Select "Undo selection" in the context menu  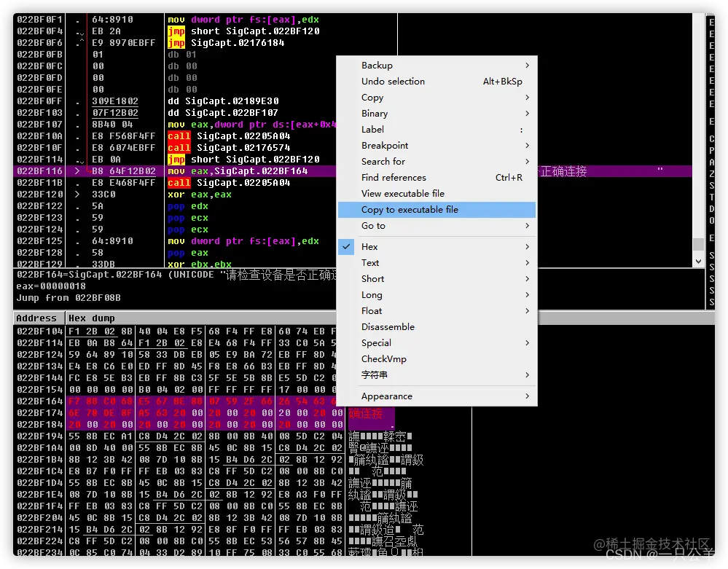(394, 82)
